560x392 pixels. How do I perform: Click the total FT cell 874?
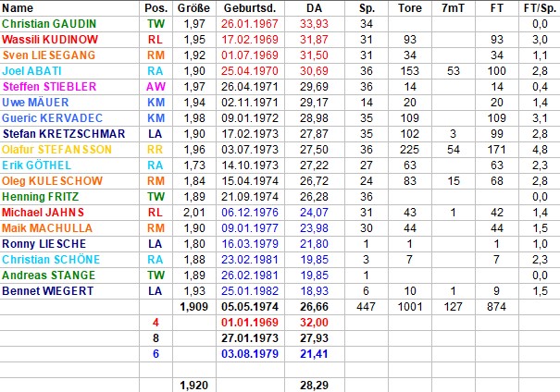point(494,306)
